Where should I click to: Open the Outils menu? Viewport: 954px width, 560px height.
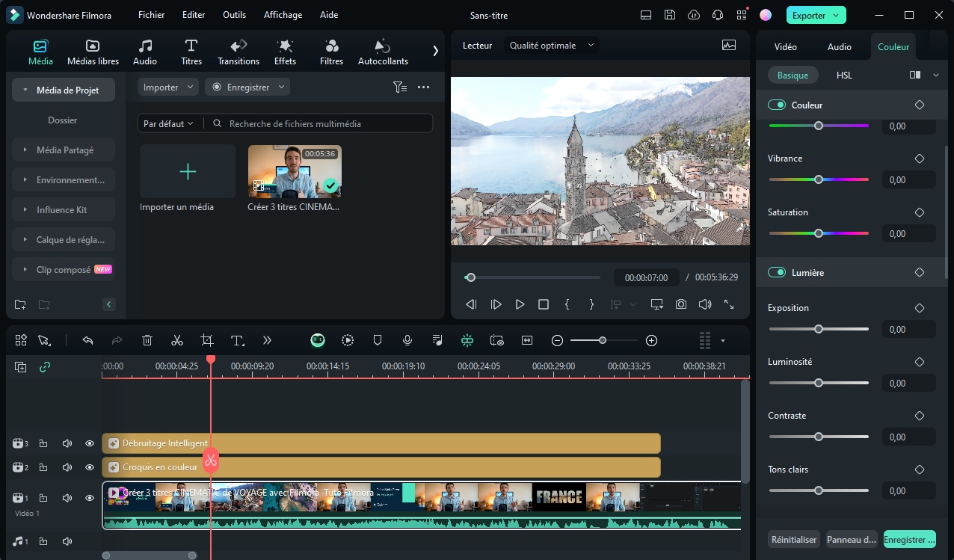[235, 15]
